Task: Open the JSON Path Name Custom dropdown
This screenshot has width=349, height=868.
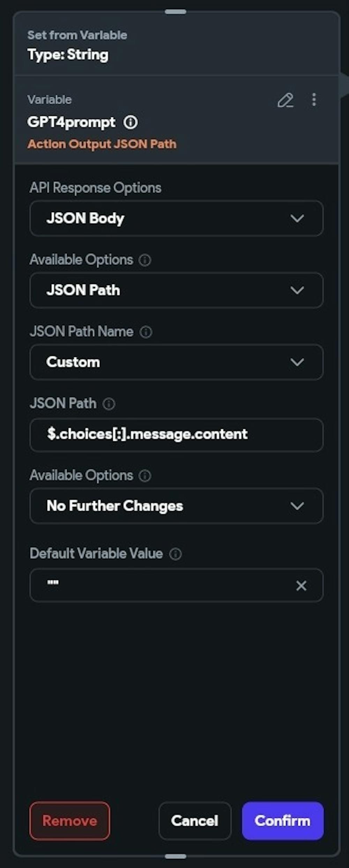Action: click(176, 362)
